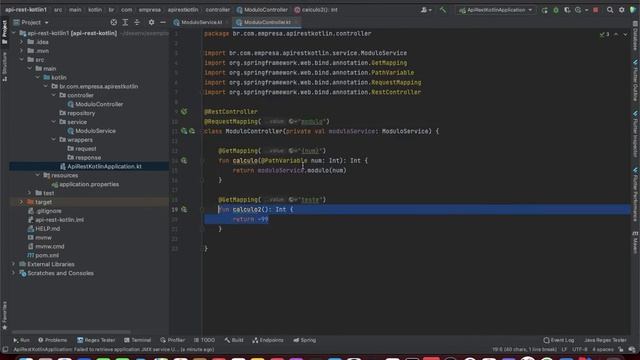The height and width of the screenshot is (360, 640).
Task: Collapse the wrappers package
Action: point(53,140)
